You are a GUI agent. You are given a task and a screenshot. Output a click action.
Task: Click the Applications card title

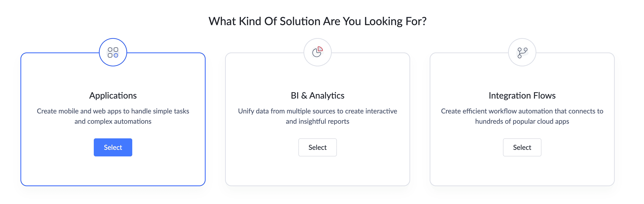pyautogui.click(x=113, y=95)
